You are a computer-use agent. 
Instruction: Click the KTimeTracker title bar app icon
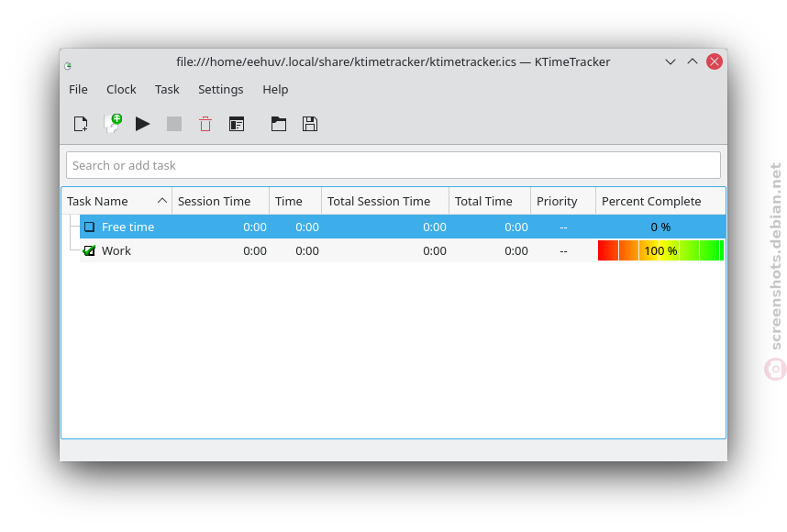68,66
